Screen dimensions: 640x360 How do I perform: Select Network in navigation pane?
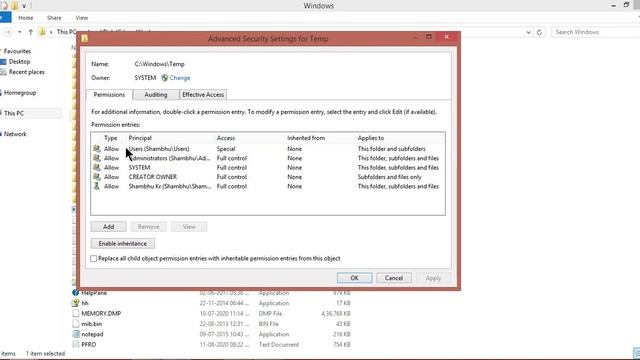tap(15, 134)
